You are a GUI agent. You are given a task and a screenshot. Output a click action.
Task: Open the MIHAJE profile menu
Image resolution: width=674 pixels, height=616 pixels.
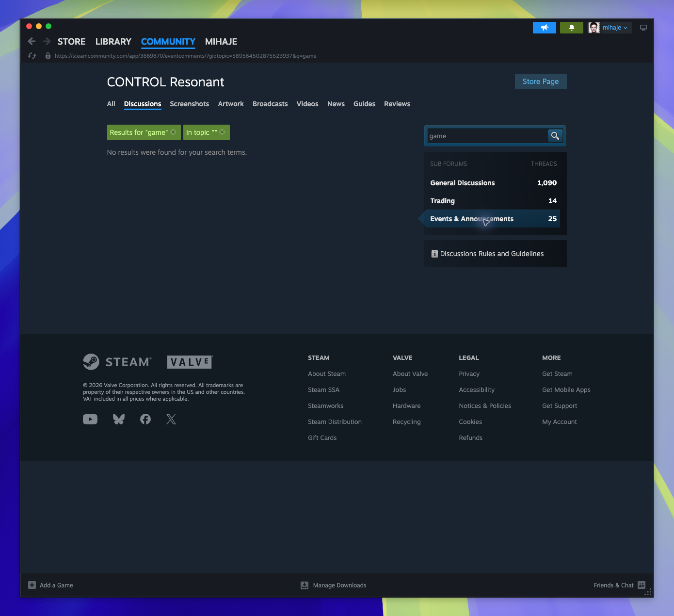221,42
